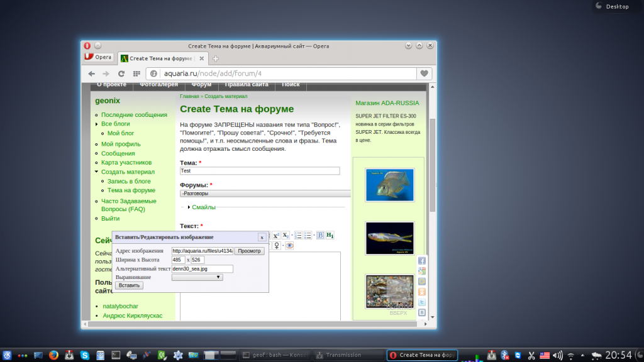Click the Вставить button in image dialog
The image size is (644, 362).
(x=129, y=286)
